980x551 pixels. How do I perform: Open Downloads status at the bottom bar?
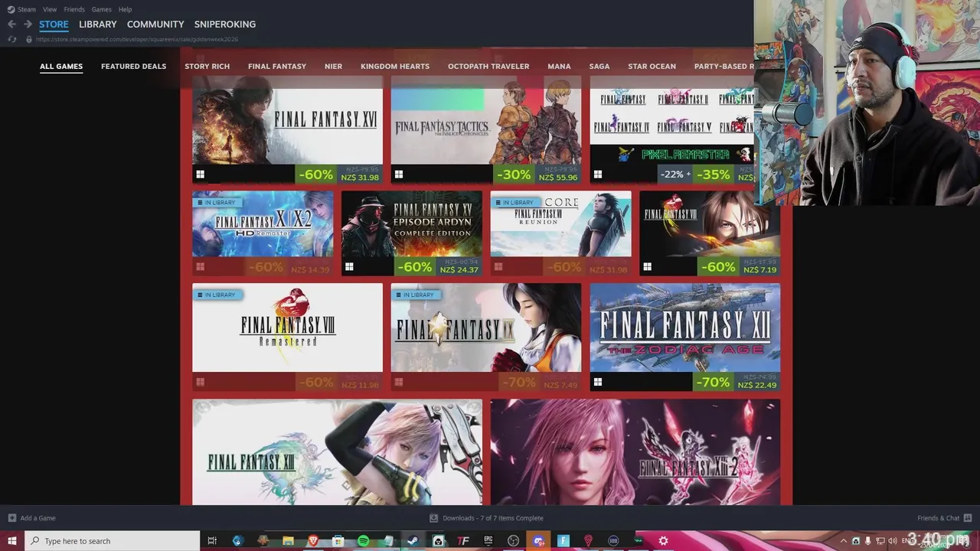tap(486, 518)
